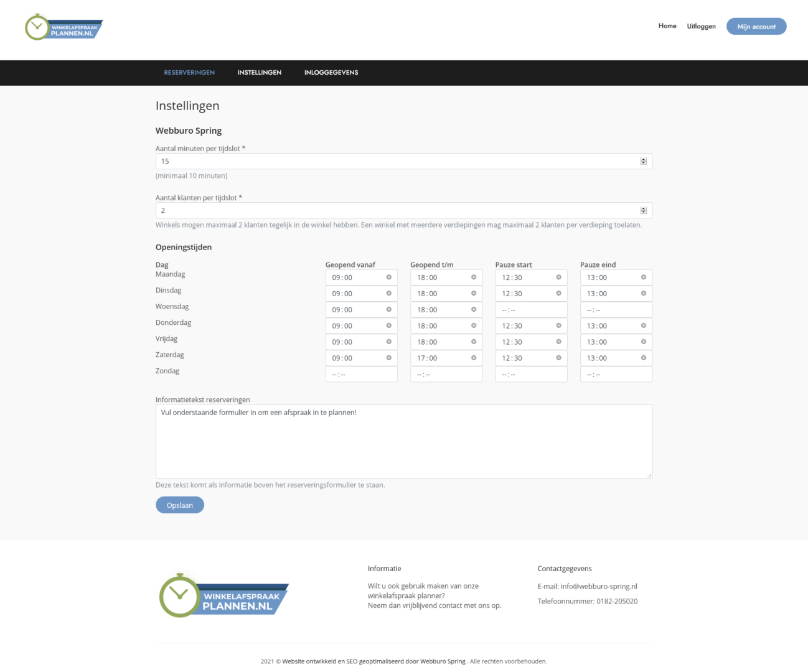Clear Maandag pause end 13:00
This screenshot has width=808, height=672.
(644, 278)
